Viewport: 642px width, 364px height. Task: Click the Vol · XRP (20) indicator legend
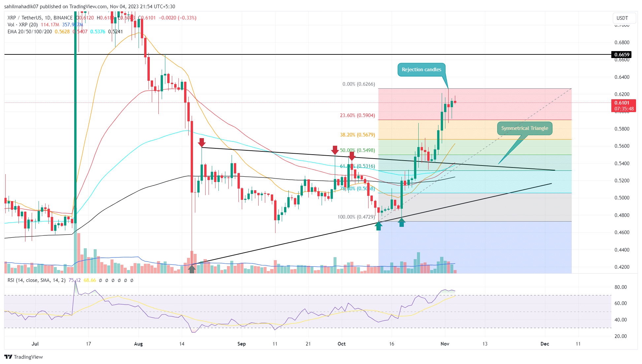pyautogui.click(x=22, y=25)
